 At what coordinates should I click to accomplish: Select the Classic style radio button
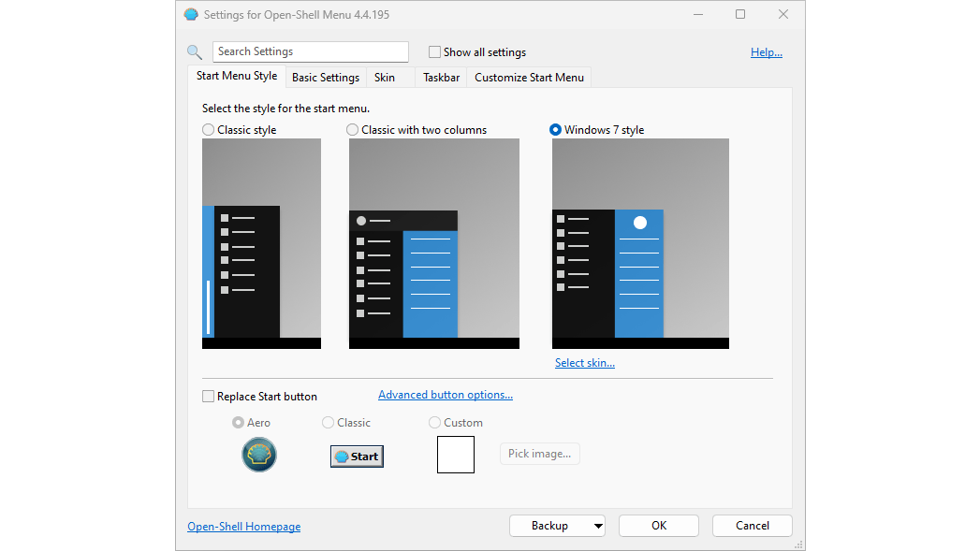pos(208,130)
